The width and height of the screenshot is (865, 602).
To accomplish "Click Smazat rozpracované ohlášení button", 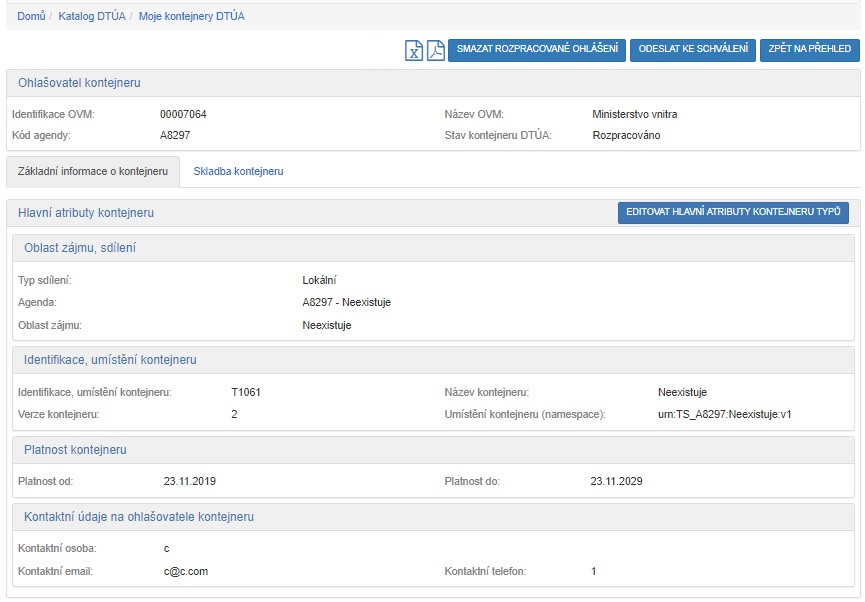I will [537, 50].
